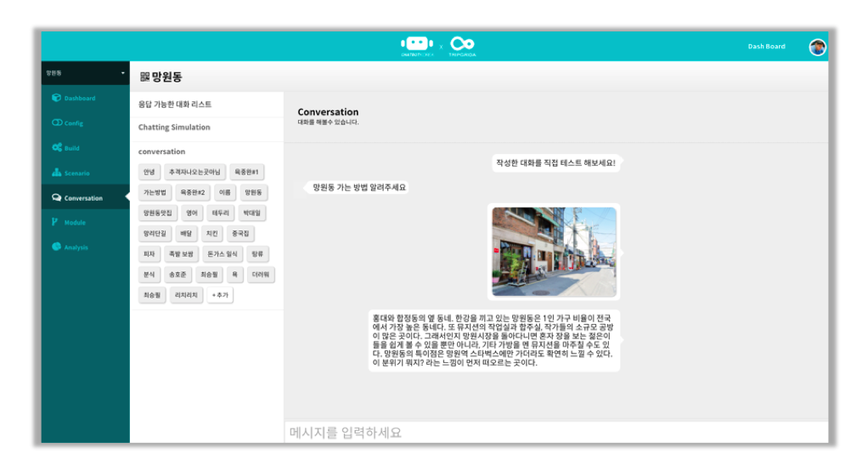This screenshot has height=471, width=868.
Task: Click the 치킨 chip
Action: tap(212, 233)
